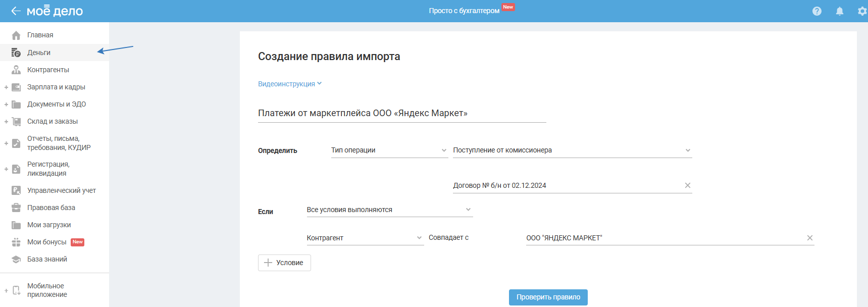
Task: Click the Проверить правило button
Action: click(548, 297)
